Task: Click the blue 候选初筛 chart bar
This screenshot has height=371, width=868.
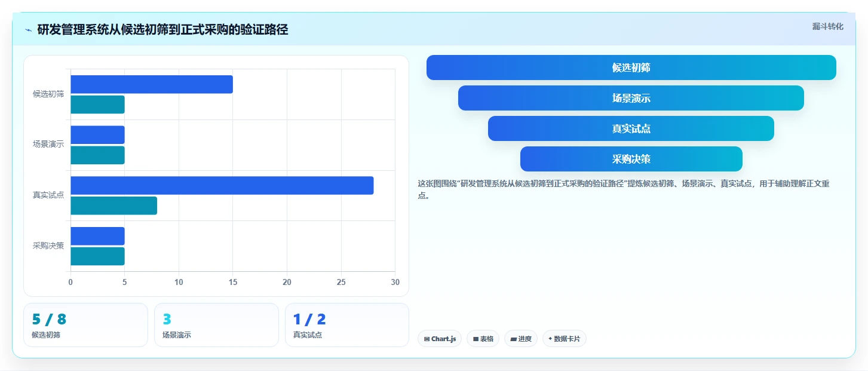Action: tap(152, 84)
